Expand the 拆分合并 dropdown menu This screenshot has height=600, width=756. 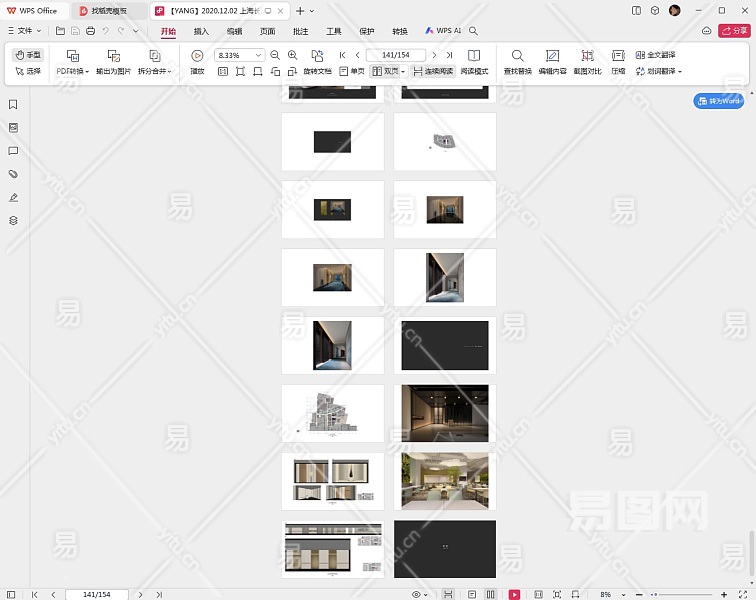pyautogui.click(x=154, y=72)
